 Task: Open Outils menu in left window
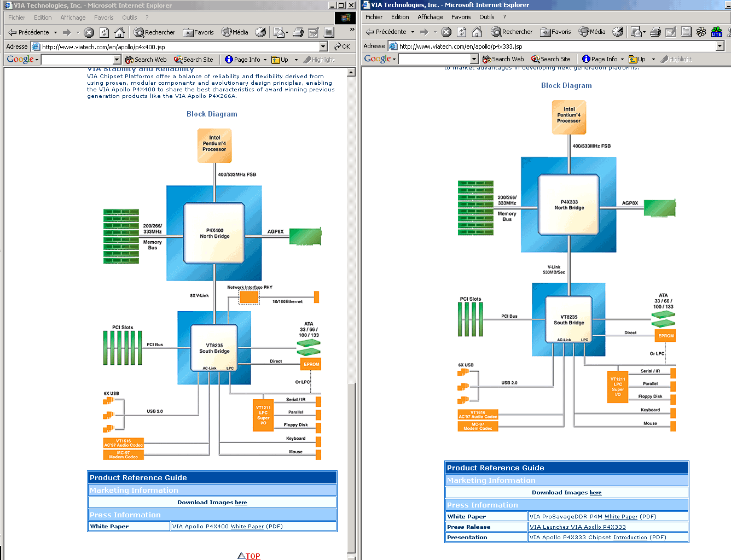pyautogui.click(x=130, y=17)
